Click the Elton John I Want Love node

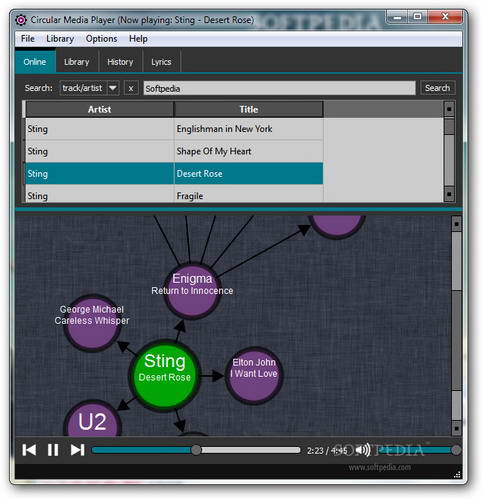pos(254,376)
